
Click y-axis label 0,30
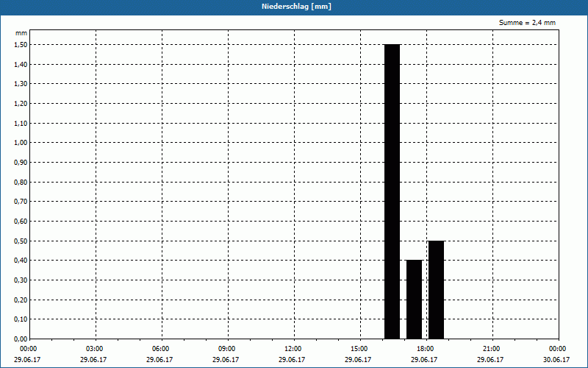[21, 280]
